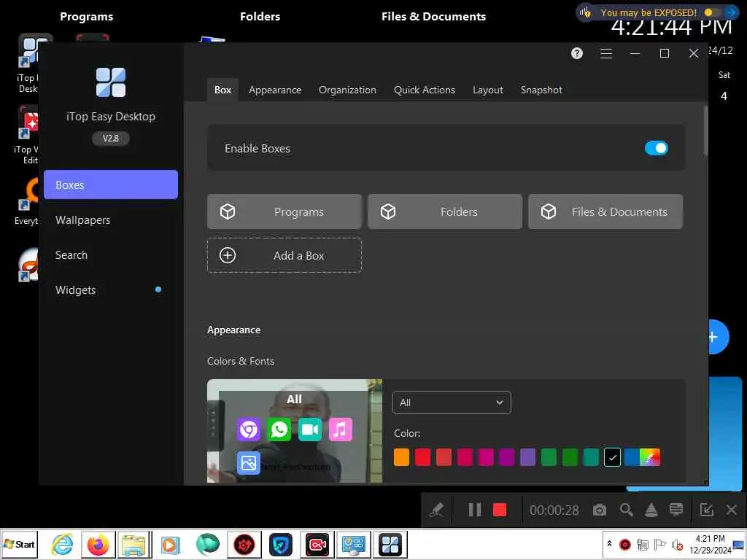Stop recording with the red square

(x=499, y=510)
